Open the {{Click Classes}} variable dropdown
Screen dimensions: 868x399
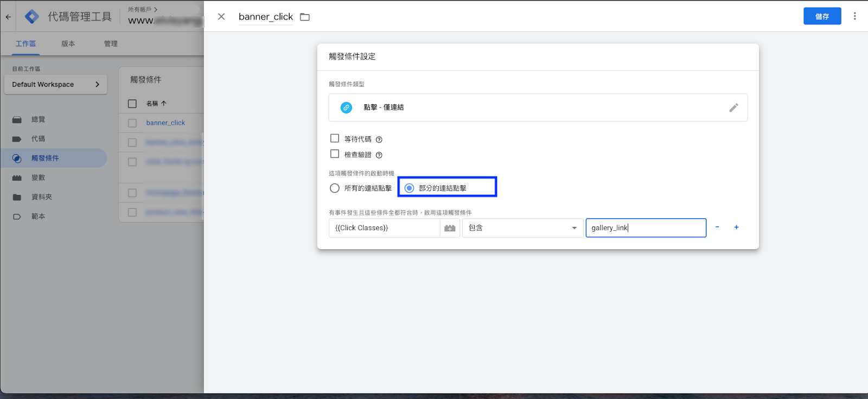384,228
